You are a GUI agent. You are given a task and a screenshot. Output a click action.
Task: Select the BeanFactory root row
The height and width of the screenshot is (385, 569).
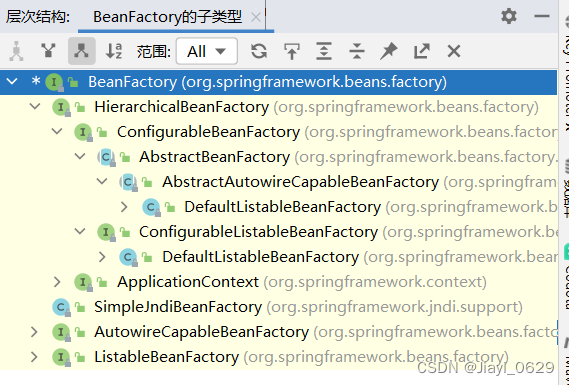278,82
